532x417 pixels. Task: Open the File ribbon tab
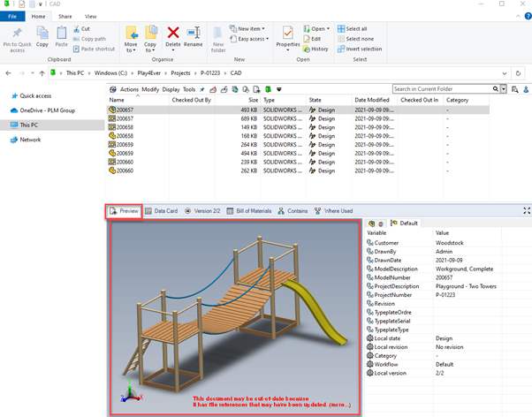pyautogui.click(x=12, y=16)
